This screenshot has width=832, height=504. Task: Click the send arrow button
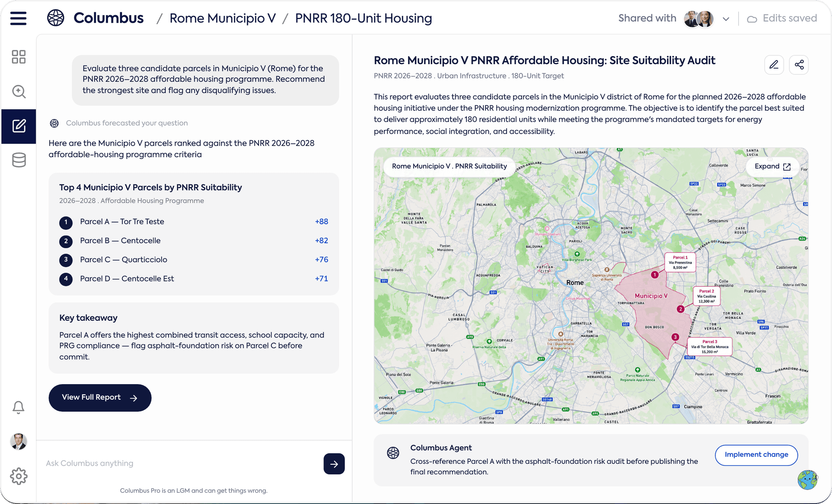click(x=334, y=464)
